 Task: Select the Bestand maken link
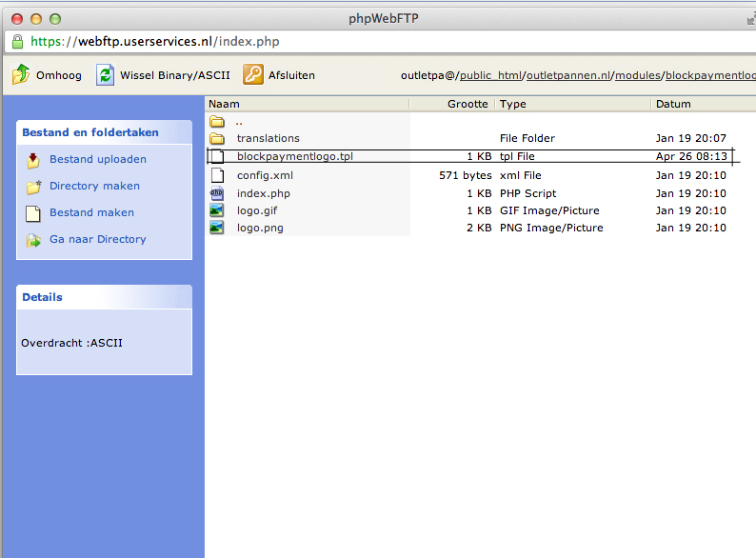click(x=91, y=212)
